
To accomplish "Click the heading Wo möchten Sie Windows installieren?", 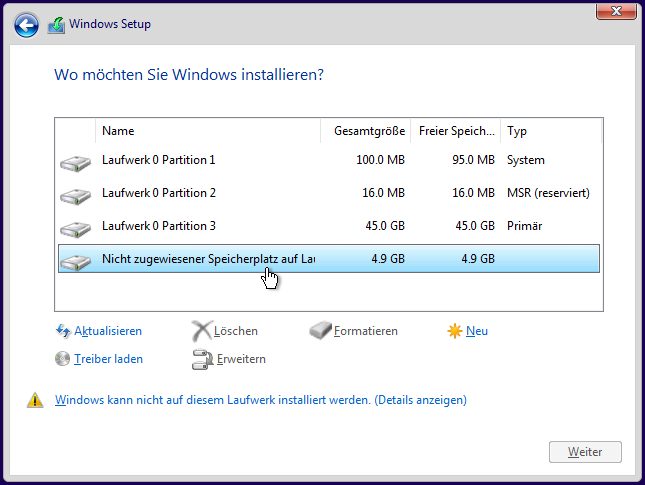I will pos(189,74).
